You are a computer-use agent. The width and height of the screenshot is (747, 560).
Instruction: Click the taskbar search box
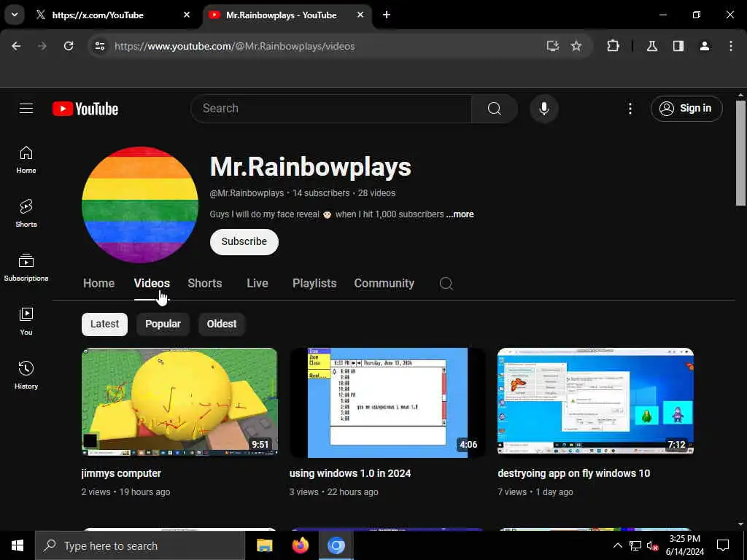coord(140,545)
